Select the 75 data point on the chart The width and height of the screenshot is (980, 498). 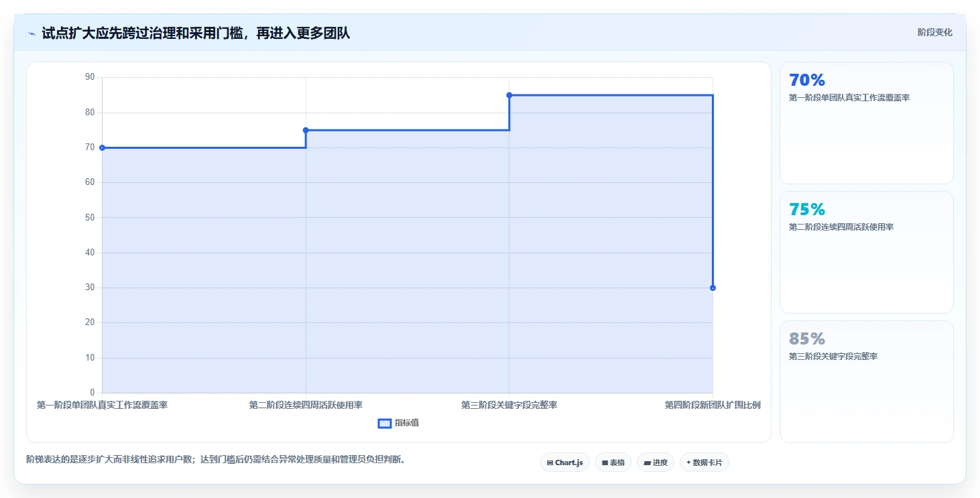[x=306, y=130]
